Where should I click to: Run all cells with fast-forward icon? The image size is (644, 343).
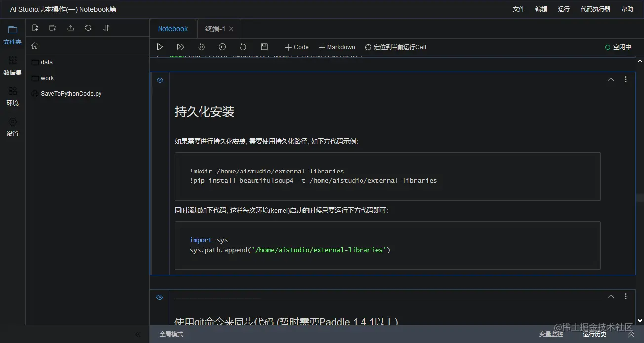pyautogui.click(x=180, y=47)
